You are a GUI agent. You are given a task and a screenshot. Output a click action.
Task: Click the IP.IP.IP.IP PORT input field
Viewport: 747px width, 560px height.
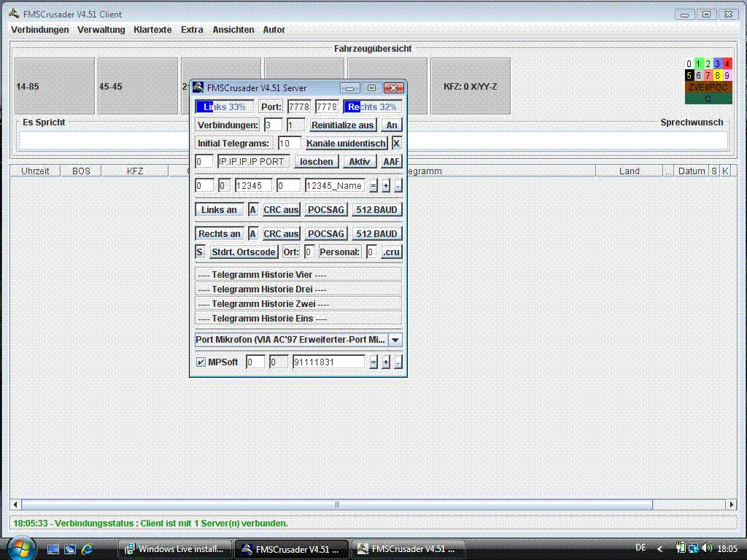click(253, 161)
